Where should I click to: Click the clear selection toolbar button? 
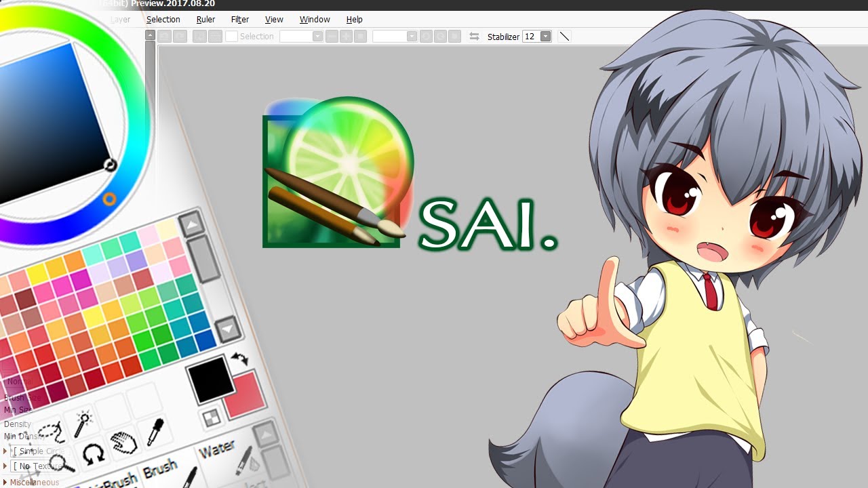[199, 37]
